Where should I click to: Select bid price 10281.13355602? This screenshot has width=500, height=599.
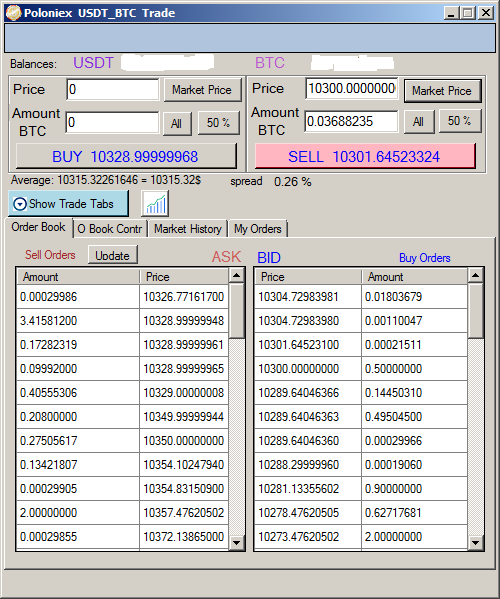coord(308,489)
